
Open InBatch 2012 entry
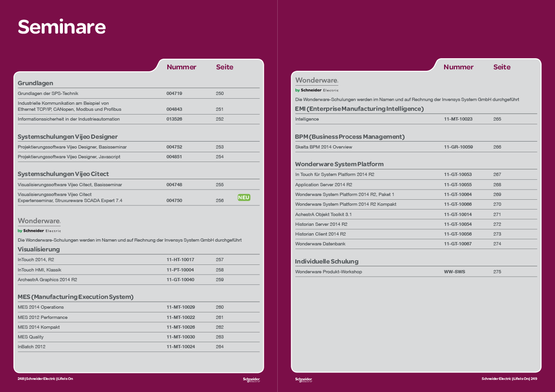32,347
